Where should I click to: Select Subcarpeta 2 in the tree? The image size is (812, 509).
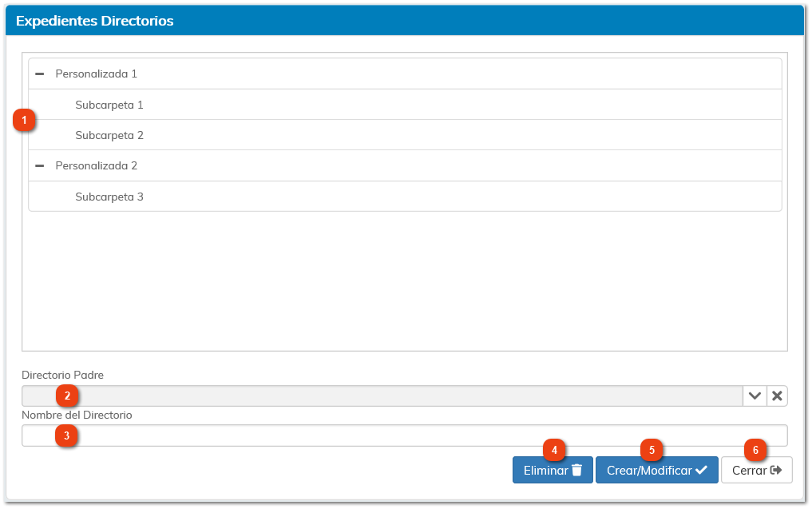point(109,135)
